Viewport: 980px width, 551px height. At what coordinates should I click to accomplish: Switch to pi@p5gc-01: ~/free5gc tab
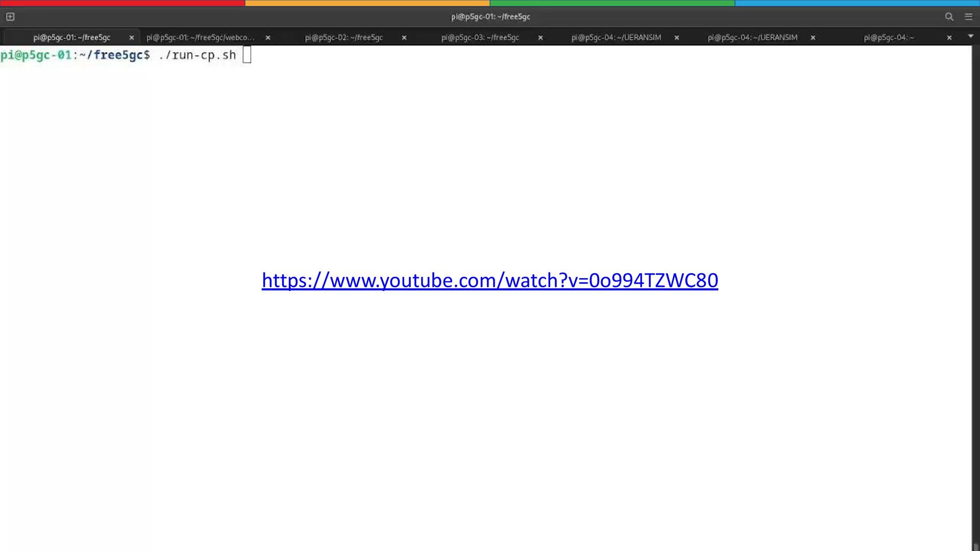[x=71, y=38]
